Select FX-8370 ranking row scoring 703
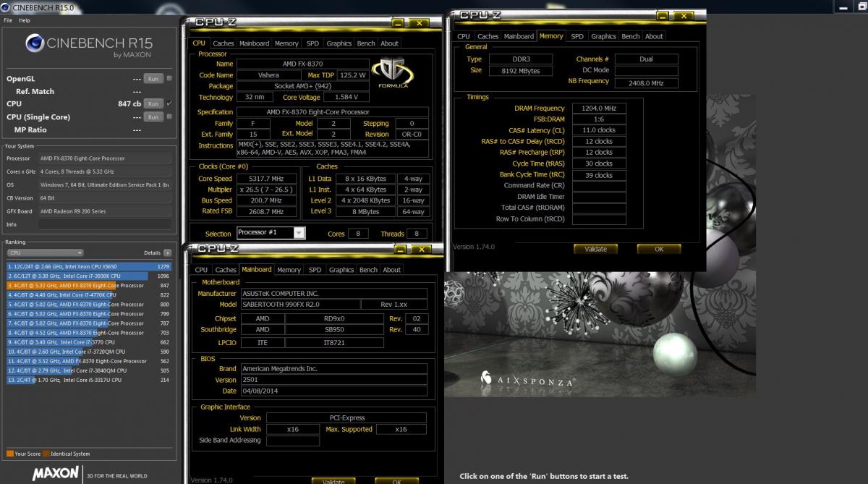868x484 pixels. tap(88, 332)
